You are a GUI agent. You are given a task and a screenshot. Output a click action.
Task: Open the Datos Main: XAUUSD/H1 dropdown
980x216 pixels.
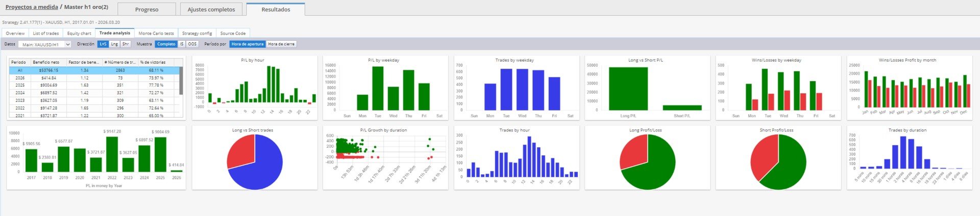(x=44, y=44)
